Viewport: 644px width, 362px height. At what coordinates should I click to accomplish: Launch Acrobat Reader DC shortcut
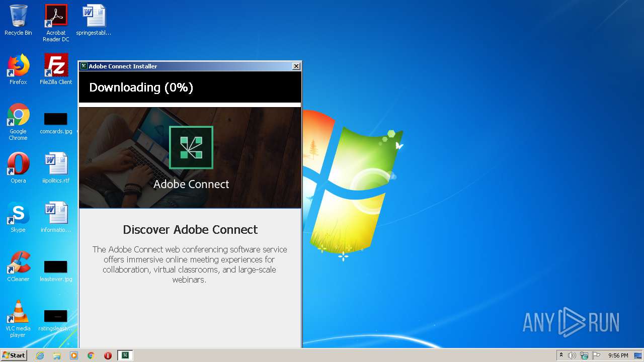(56, 23)
